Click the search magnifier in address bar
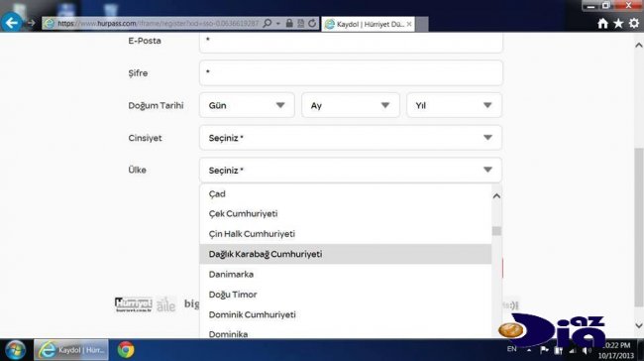 268,24
